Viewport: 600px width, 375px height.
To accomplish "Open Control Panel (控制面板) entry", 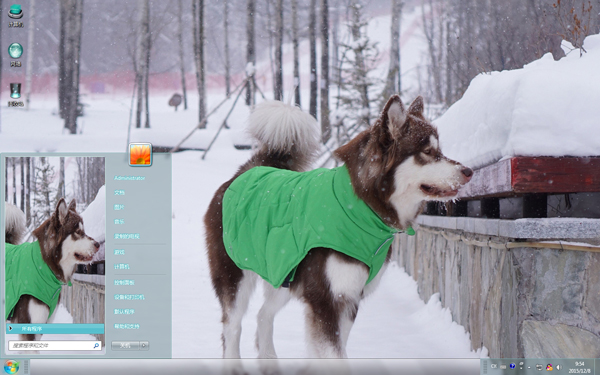I will click(124, 282).
